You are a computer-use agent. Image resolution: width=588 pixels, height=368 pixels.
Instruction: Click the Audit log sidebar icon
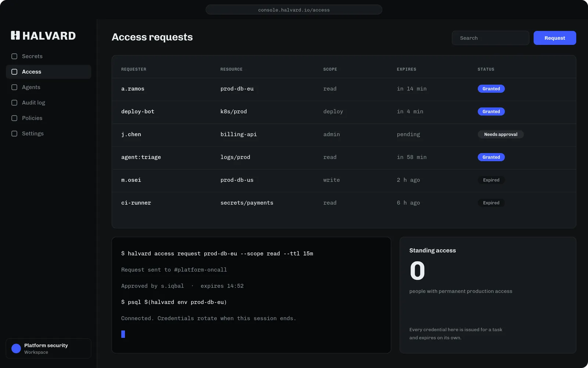click(x=14, y=103)
